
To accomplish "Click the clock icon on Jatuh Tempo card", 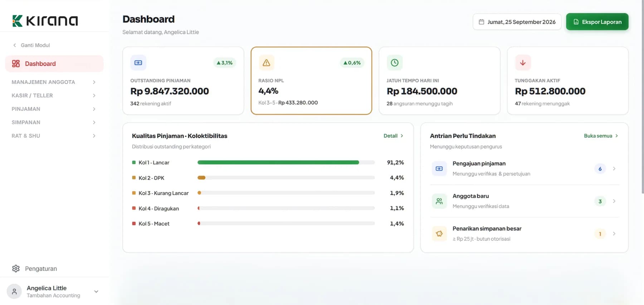I will tap(395, 63).
